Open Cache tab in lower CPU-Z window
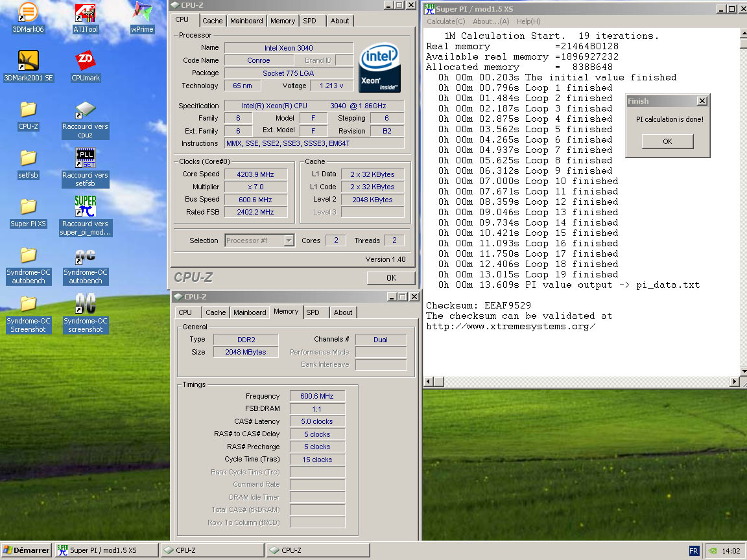Viewport: 747px width, 560px height. click(215, 312)
